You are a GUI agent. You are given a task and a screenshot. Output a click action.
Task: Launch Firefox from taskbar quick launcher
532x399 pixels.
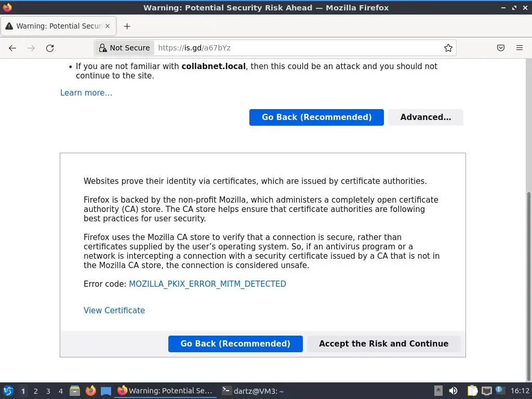90,391
